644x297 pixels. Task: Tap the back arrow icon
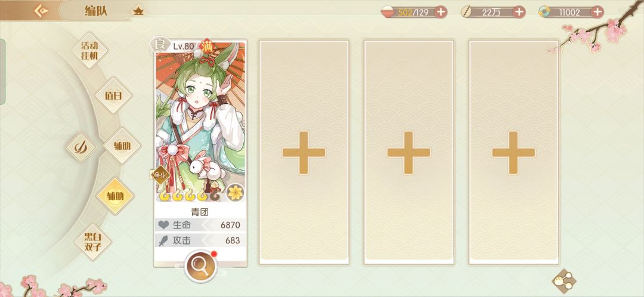click(41, 11)
